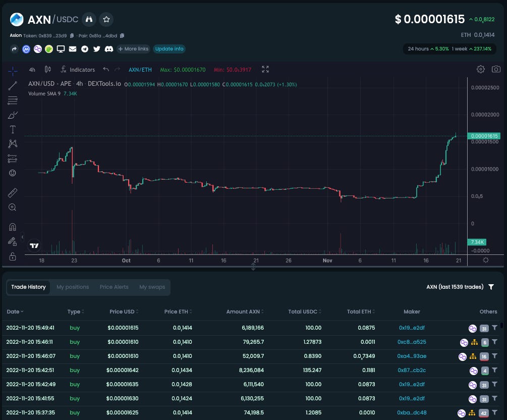
Task: Open the My swaps tab
Action: [x=152, y=287]
